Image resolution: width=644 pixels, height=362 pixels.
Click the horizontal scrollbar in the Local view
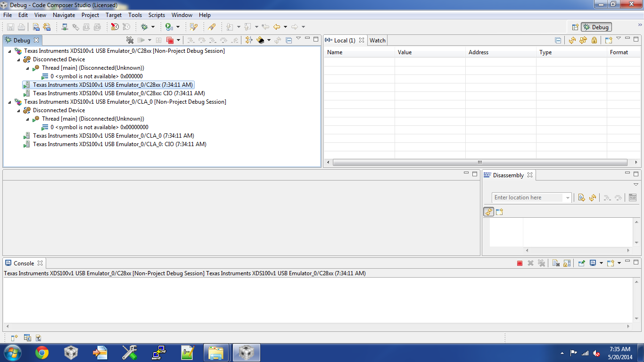click(x=480, y=163)
